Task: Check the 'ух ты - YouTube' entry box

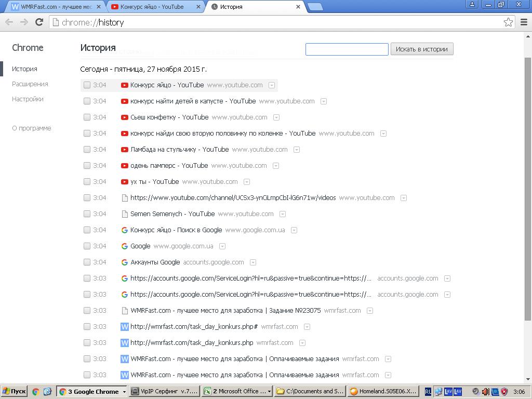Action: pos(87,182)
